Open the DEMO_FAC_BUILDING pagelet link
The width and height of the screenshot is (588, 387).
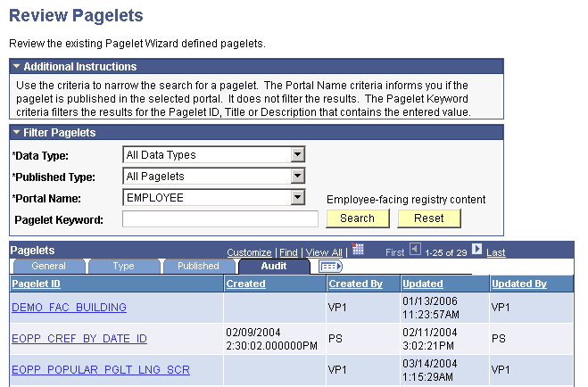[x=69, y=308]
